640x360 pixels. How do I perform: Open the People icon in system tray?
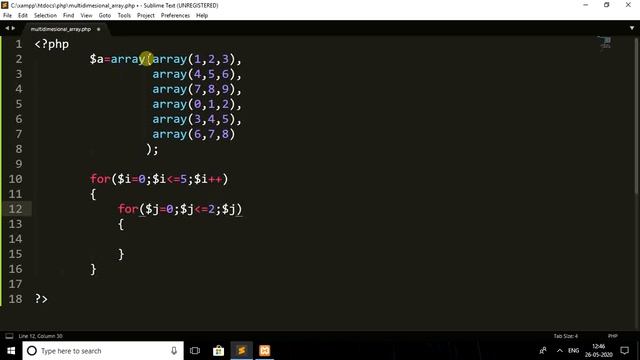[543, 351]
